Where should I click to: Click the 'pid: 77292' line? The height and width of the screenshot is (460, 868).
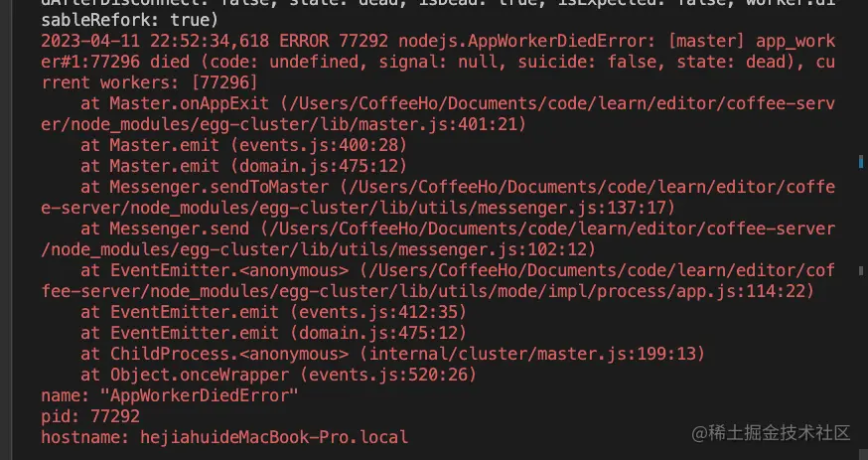click(90, 416)
